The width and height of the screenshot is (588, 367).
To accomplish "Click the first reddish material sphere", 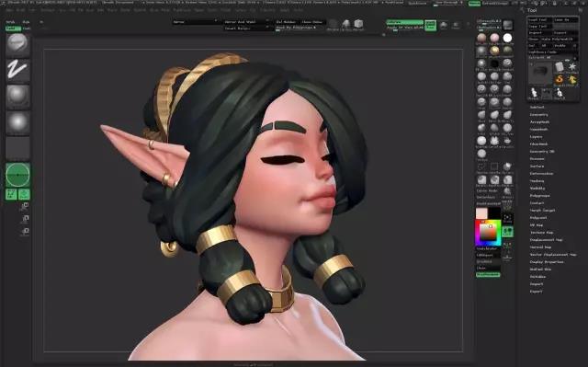I will pos(481,38).
